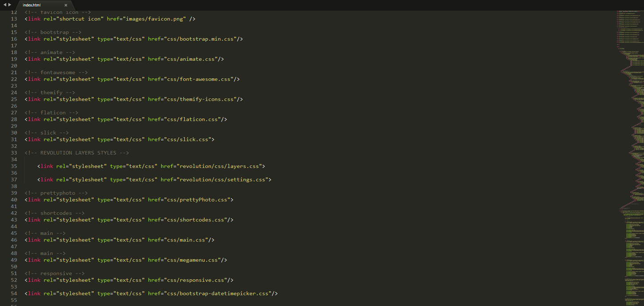Click the fontawesome comment
This screenshot has height=306, width=644.
click(x=56, y=72)
